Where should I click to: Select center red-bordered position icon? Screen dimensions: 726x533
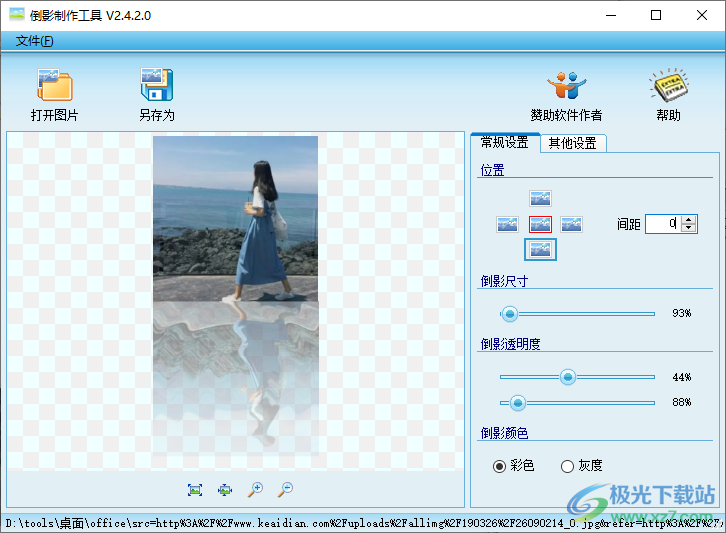point(540,225)
